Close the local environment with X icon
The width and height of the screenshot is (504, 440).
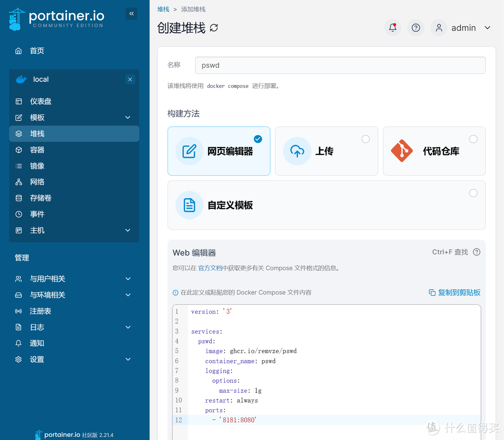coord(130,79)
